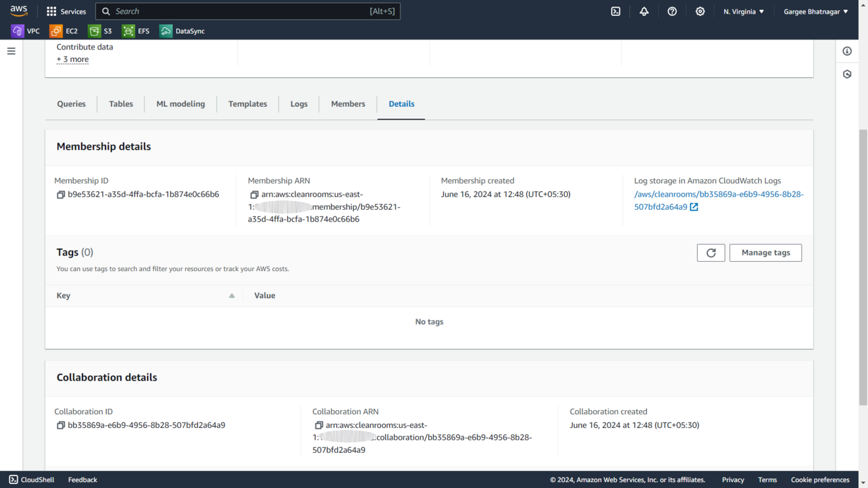Screen dimensions: 868x488
Task: Open CloudShell from the top bar icon
Action: click(x=615, y=11)
